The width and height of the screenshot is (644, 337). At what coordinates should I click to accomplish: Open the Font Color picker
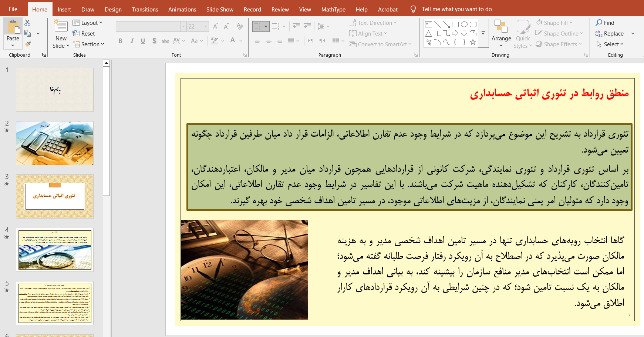point(241,41)
